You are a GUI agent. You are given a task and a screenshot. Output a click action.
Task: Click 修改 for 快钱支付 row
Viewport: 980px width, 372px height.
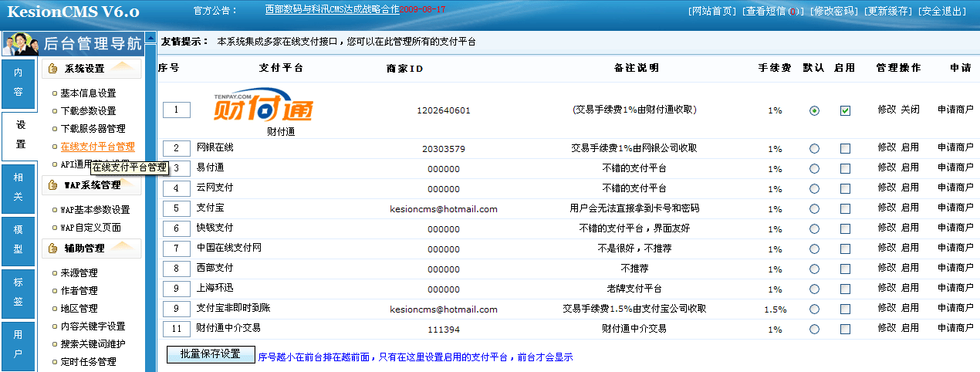click(887, 228)
